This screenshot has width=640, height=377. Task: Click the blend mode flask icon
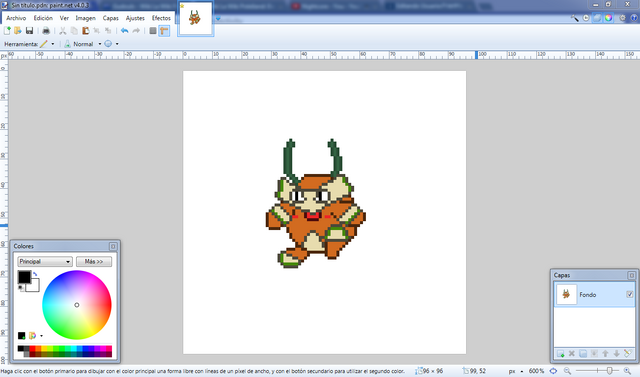tap(67, 44)
